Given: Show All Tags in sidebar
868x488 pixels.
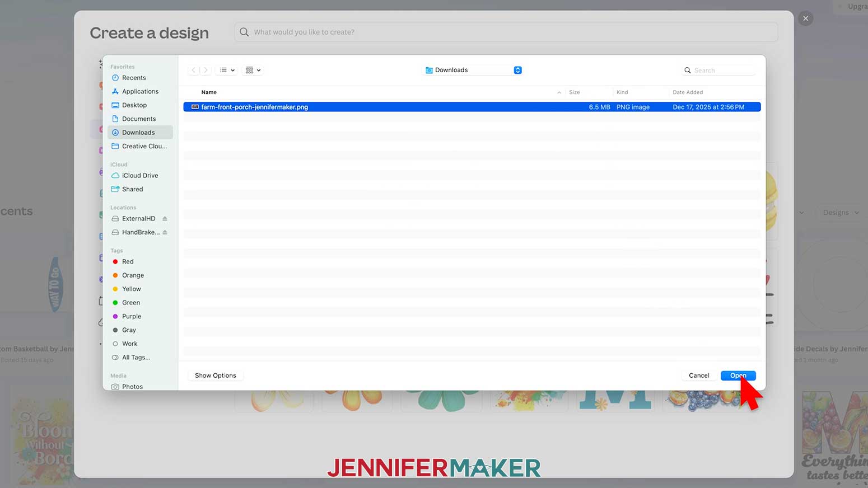Looking at the screenshot, I should point(136,358).
